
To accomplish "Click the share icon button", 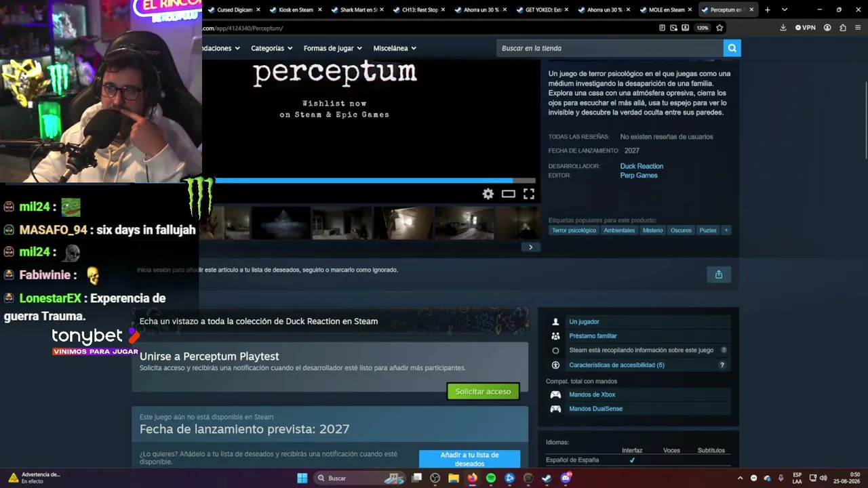I will pos(719,274).
